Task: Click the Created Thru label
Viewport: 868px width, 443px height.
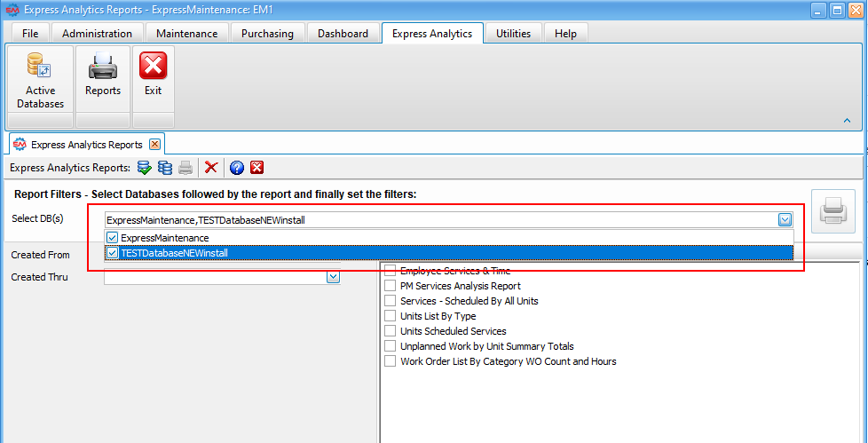Action: point(39,277)
